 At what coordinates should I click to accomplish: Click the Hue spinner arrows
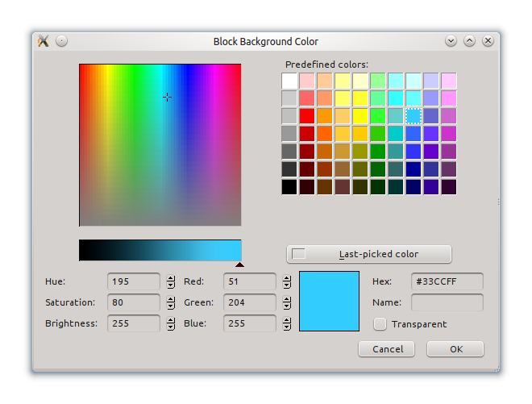tap(171, 281)
